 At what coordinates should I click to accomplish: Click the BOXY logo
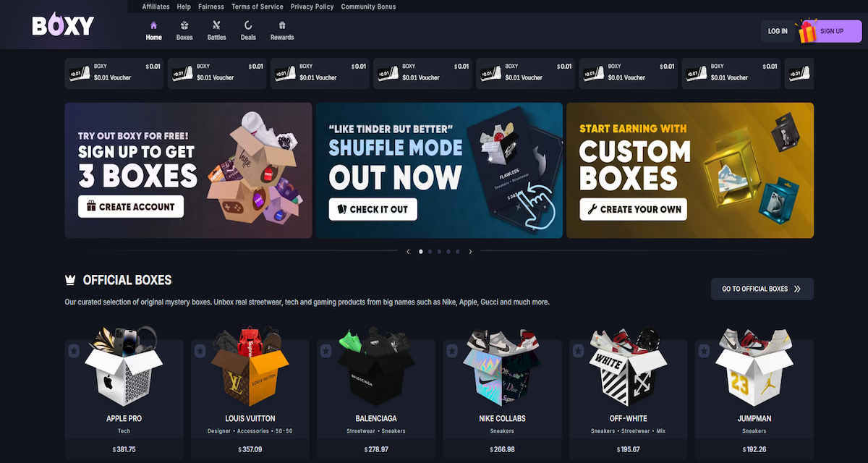(x=63, y=26)
